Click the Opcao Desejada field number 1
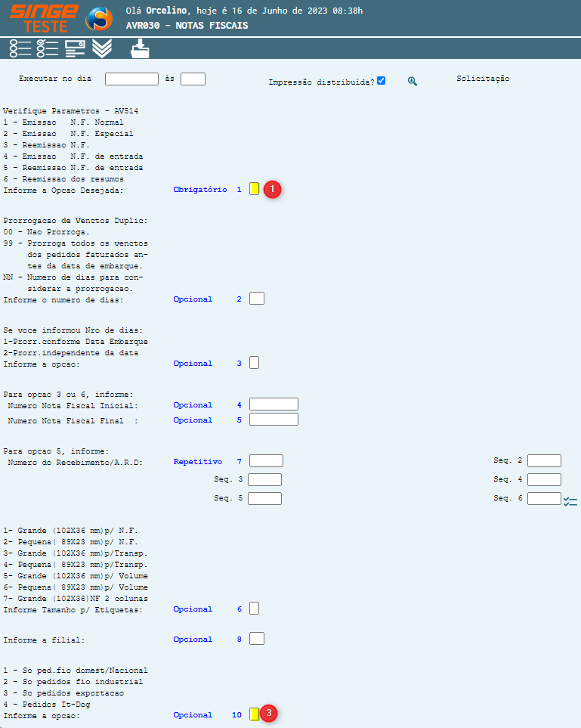581x728 pixels. point(255,188)
